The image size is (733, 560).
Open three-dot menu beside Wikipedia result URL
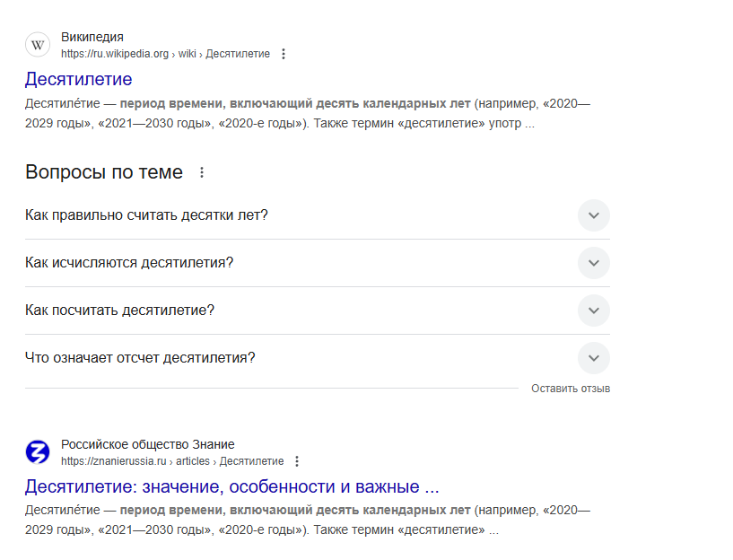pyautogui.click(x=284, y=54)
